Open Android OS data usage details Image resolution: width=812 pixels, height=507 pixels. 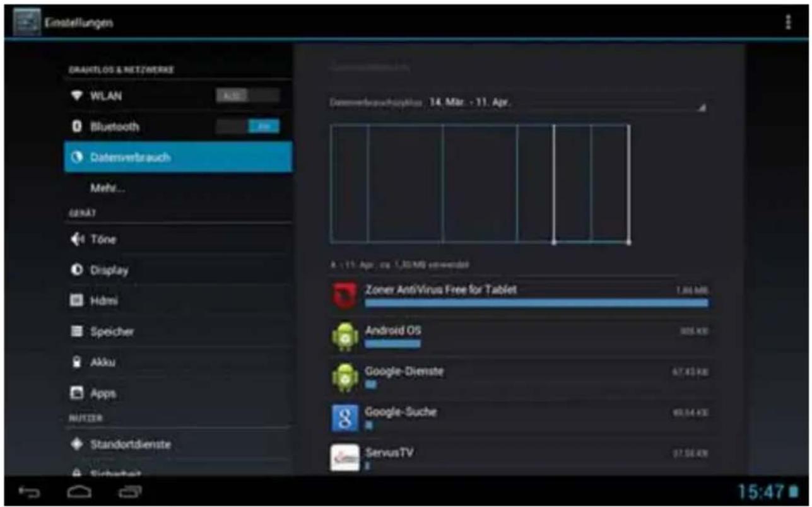click(520, 336)
